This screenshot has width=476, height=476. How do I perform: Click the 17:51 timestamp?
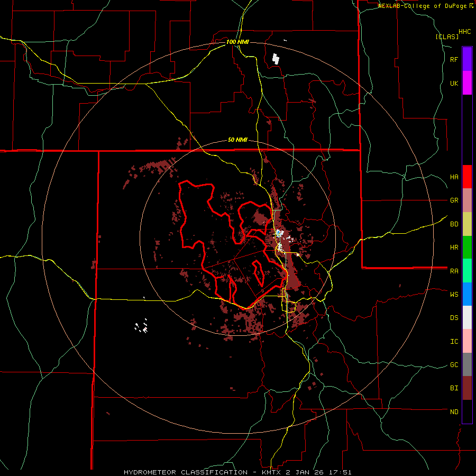341,472
